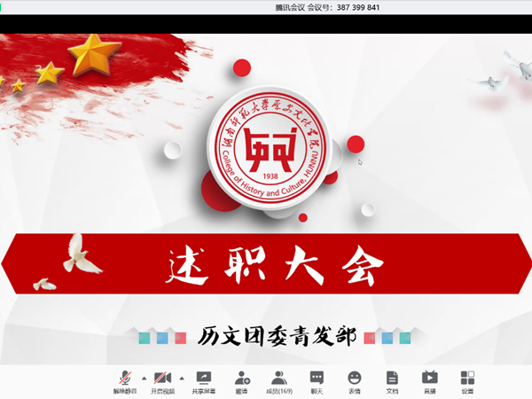532x399 pixels.
Task: Open the Settings (设置) icon
Action: click(467, 380)
